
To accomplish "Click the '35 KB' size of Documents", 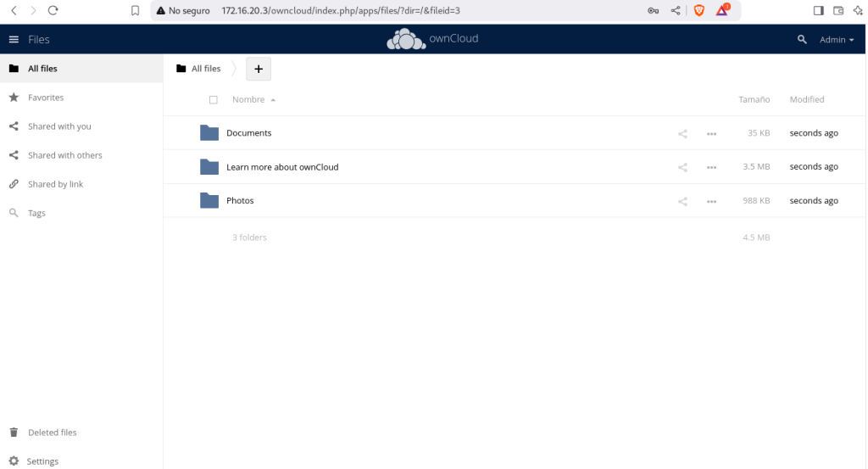I will (759, 133).
